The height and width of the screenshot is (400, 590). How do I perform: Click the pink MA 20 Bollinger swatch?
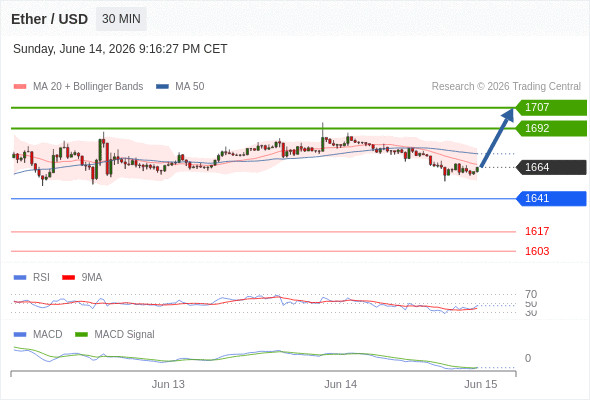[x=20, y=87]
